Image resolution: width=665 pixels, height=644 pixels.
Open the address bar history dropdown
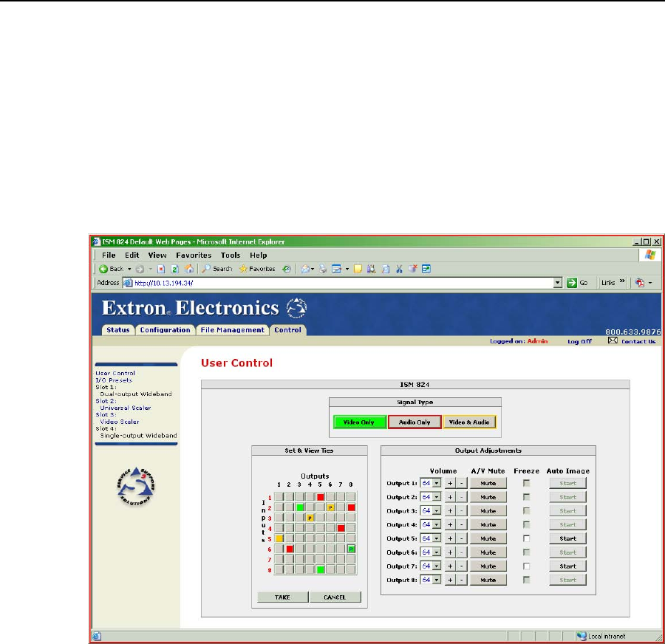[x=558, y=283]
